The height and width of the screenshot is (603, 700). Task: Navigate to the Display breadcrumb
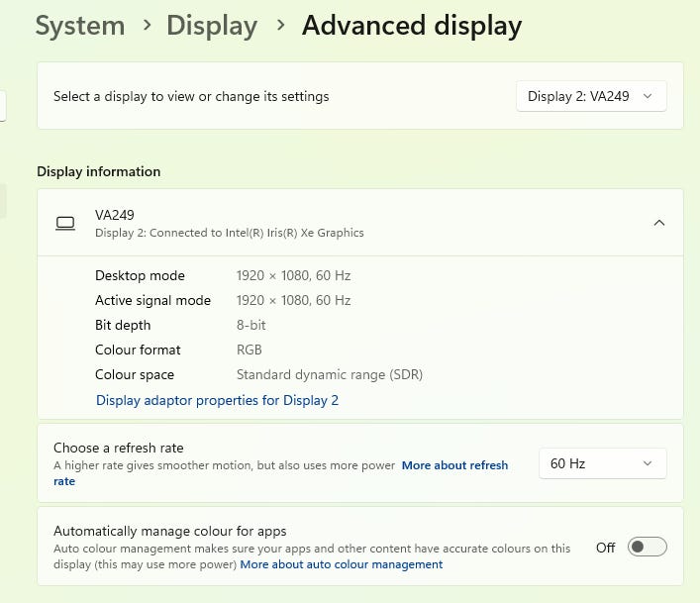[x=211, y=25]
